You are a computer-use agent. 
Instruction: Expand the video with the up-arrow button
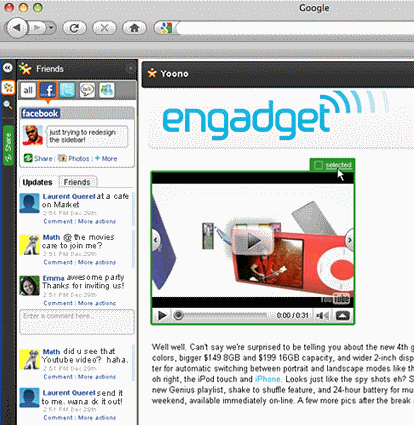pos(343,315)
